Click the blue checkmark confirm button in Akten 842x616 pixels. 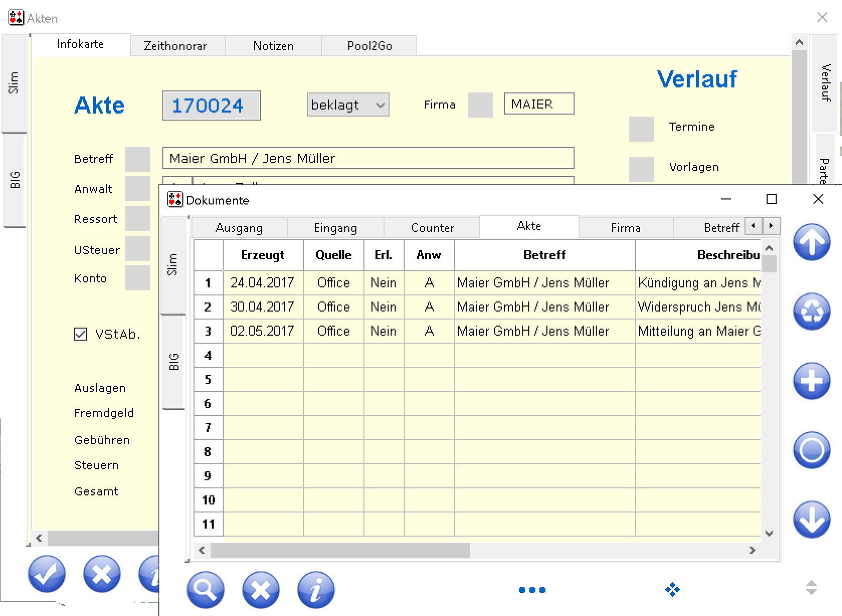pyautogui.click(x=47, y=574)
